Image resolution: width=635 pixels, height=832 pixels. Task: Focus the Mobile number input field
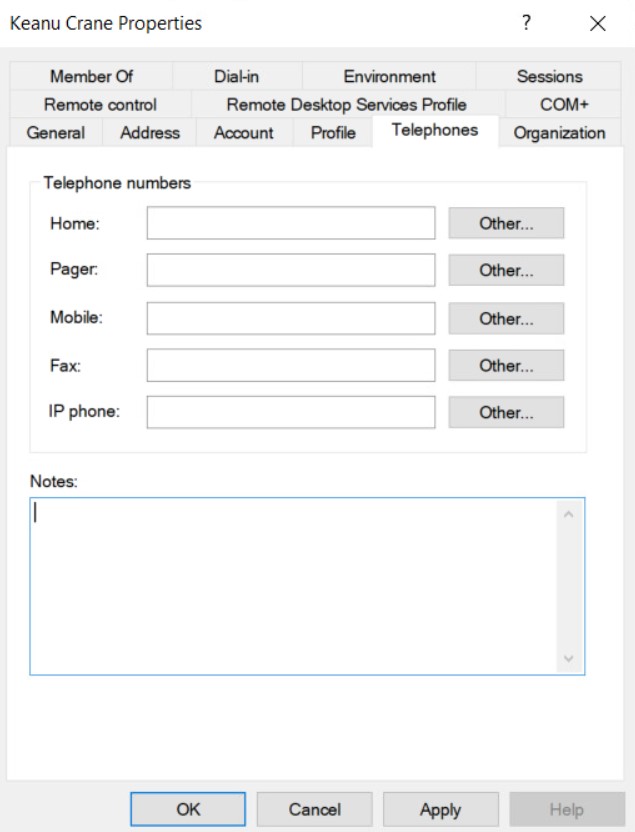tap(290, 318)
